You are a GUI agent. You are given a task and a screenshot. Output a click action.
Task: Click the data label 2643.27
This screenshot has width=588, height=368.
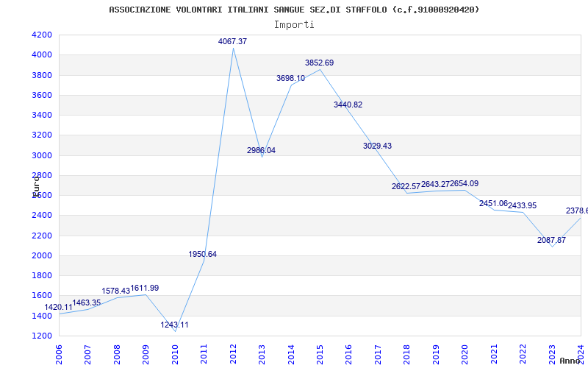pos(435,184)
